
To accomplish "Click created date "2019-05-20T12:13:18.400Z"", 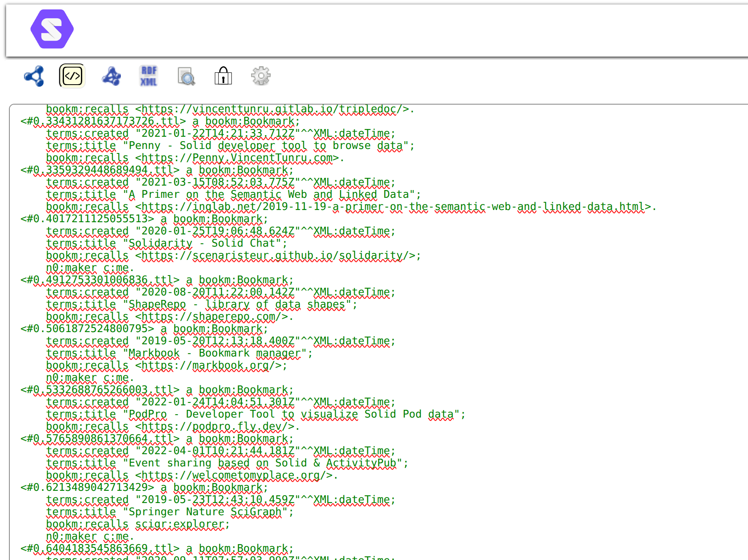I will click(x=218, y=341).
